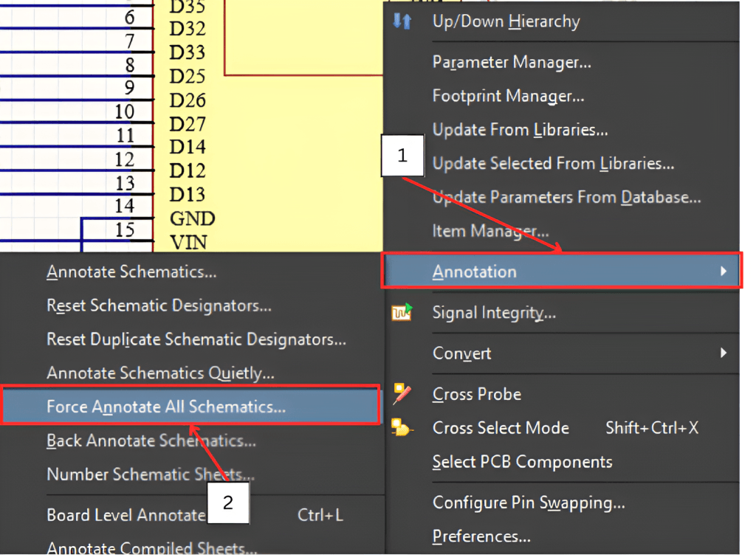This screenshot has height=560, width=756.
Task: Open the Annotation menu entry
Action: [475, 272]
